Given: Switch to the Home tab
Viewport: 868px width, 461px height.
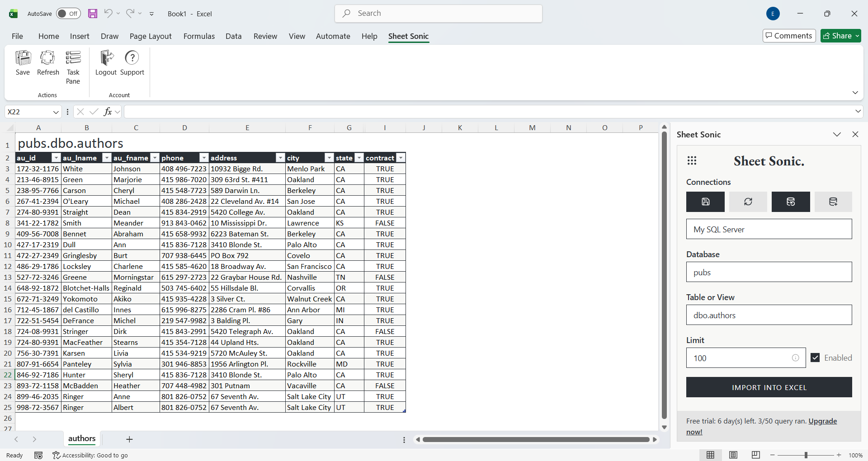Looking at the screenshot, I should pyautogui.click(x=48, y=36).
